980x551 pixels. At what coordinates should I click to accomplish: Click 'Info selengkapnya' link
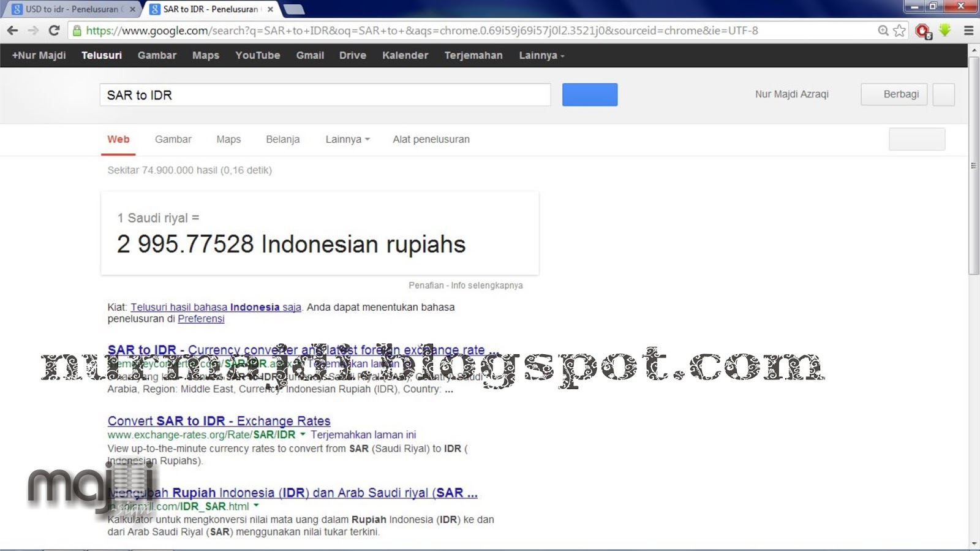(487, 286)
